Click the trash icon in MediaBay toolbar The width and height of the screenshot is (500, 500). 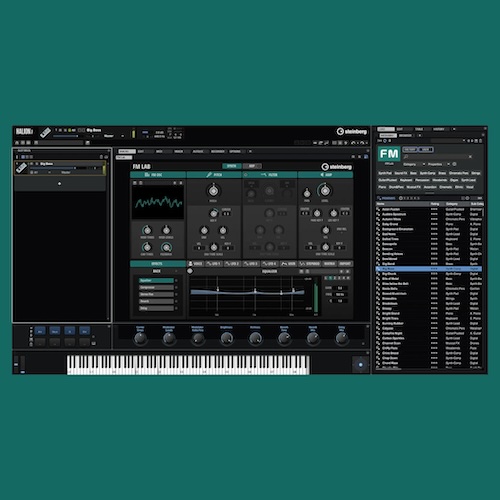pos(481,141)
